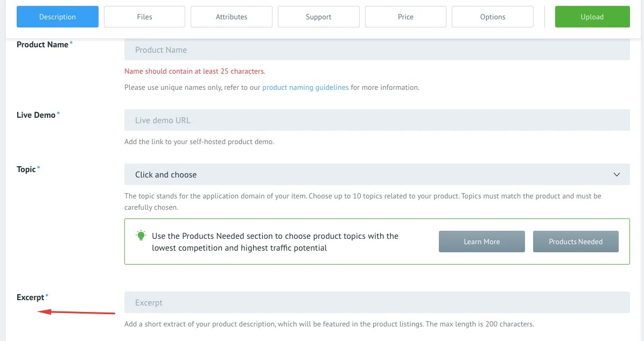Follow the product naming guidelines link
644x341 pixels.
[305, 87]
